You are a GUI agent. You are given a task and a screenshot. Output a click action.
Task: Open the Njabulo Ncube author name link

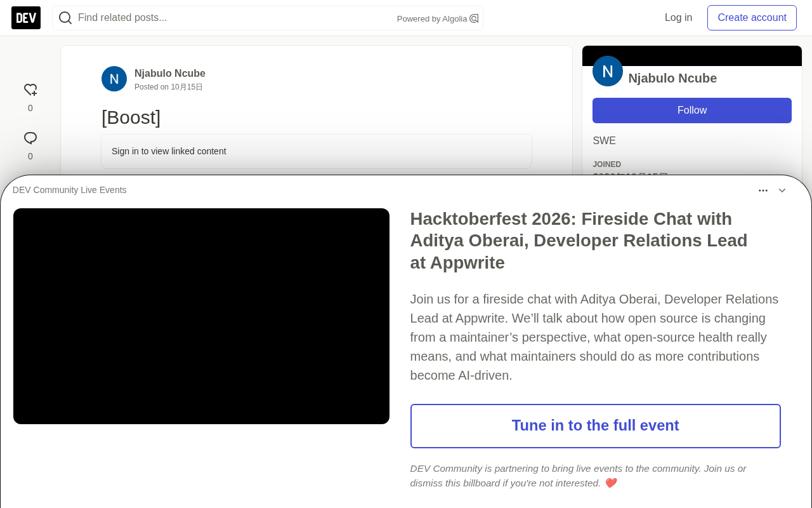point(170,73)
